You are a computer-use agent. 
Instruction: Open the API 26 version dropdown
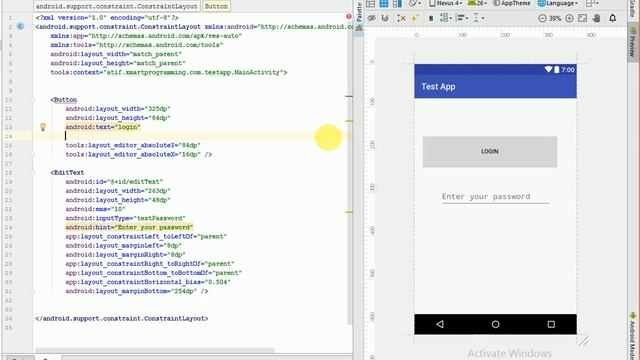(477, 3)
